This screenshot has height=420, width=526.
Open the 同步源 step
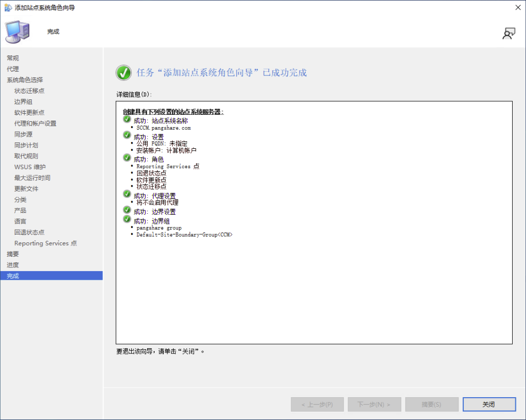[23, 135]
